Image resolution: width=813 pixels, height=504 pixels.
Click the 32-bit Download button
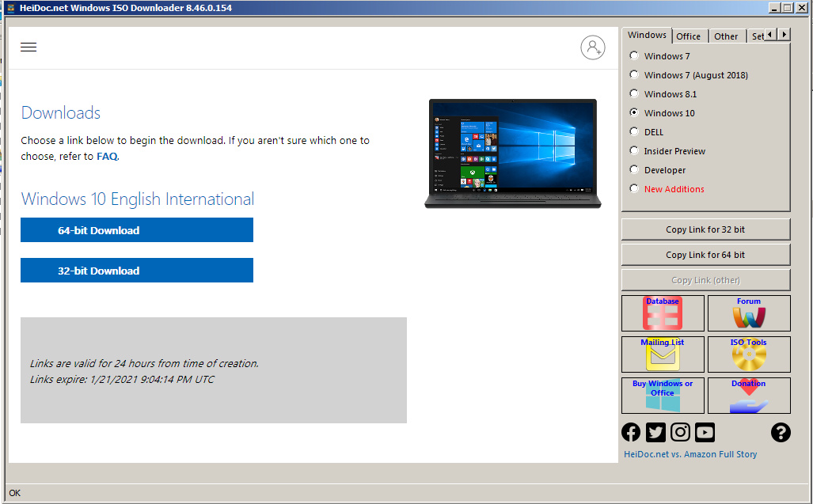click(137, 271)
